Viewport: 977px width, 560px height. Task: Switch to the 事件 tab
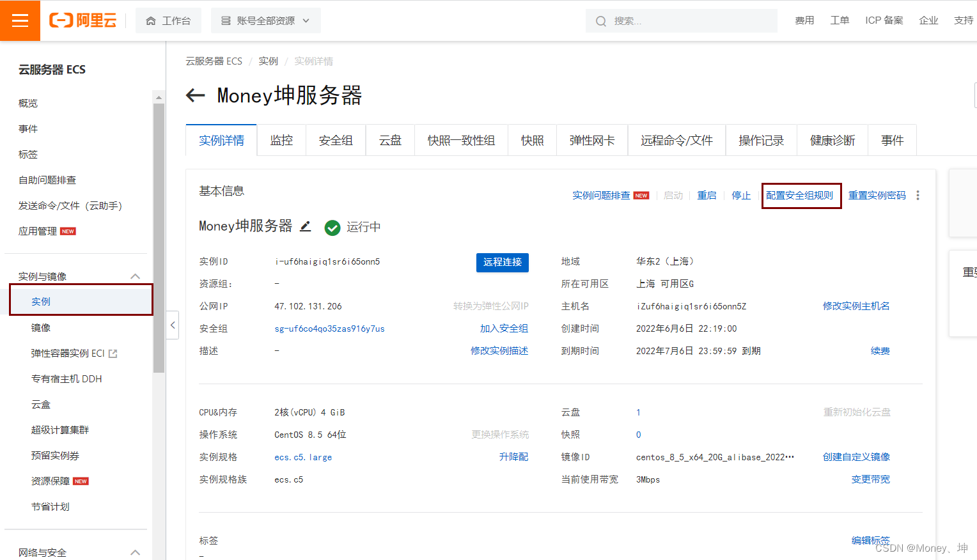(892, 140)
